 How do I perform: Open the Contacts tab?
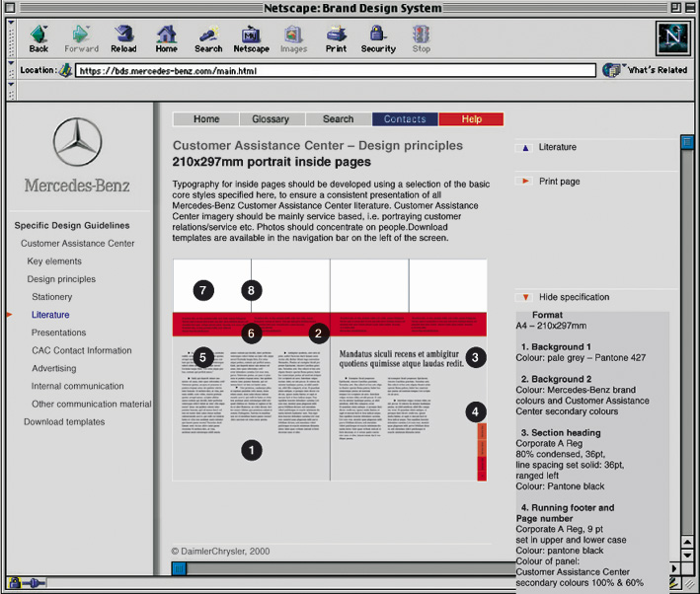click(405, 119)
